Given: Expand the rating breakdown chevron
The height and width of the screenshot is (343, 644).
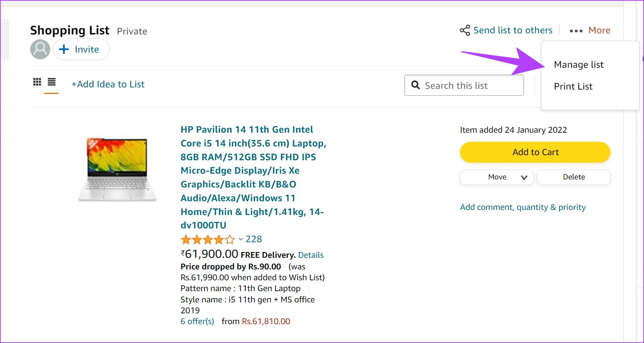Looking at the screenshot, I should 241,239.
